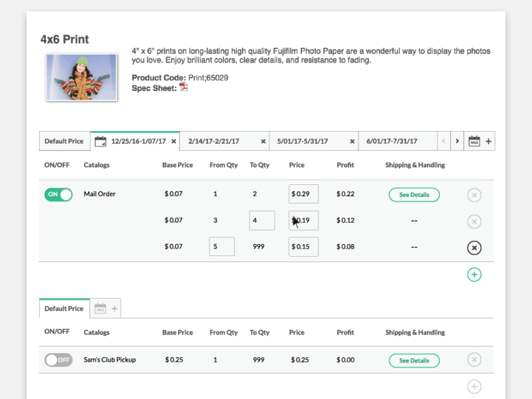The image size is (532, 399).
Task: Remove the Mail Order 5 to 999 quantity row
Action: (x=474, y=247)
